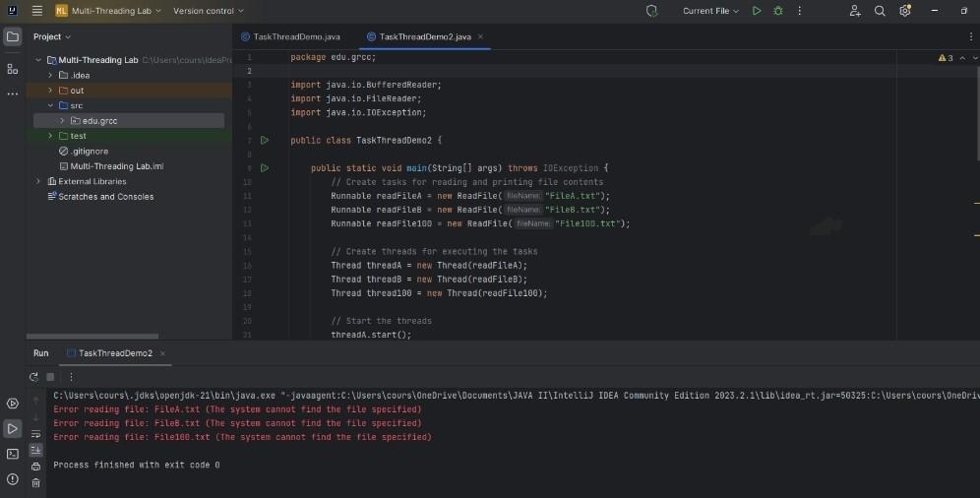The image size is (980, 498).
Task: Click run gutter arrow beside main method
Action: point(264,168)
